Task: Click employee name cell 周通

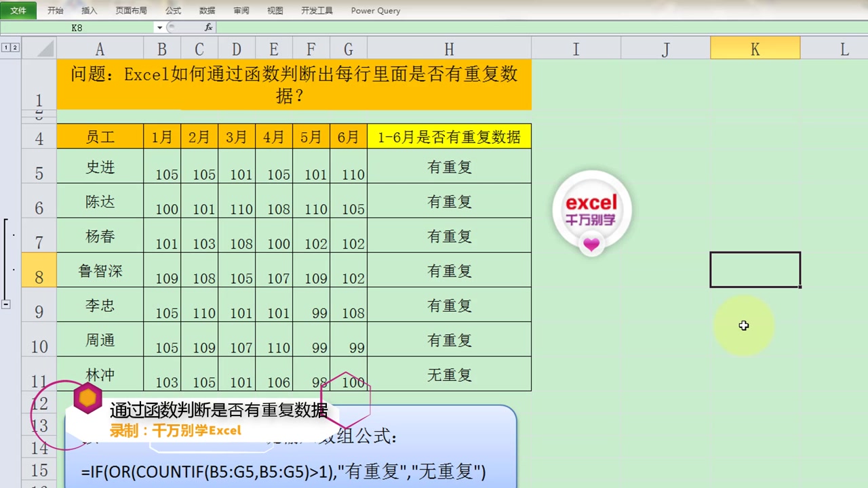Action: pyautogui.click(x=100, y=339)
